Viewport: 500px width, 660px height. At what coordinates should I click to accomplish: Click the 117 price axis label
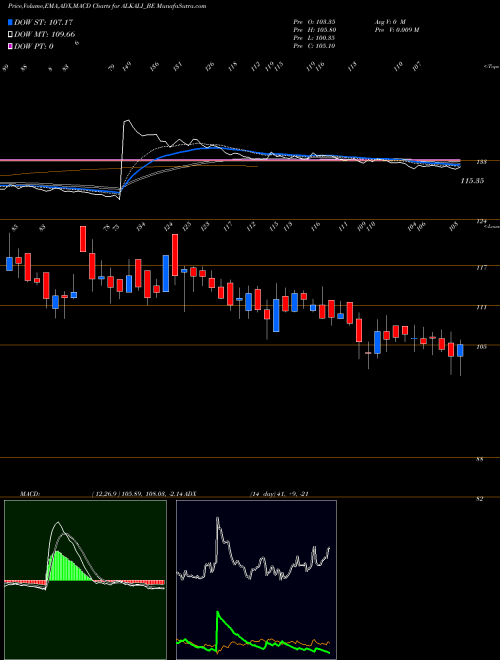482,267
